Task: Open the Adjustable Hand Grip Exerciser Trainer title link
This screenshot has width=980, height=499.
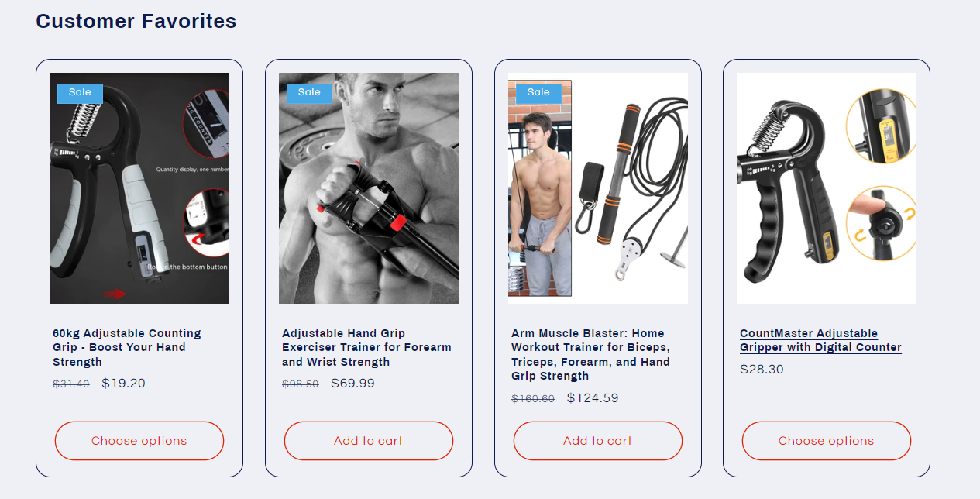Action: 366,347
